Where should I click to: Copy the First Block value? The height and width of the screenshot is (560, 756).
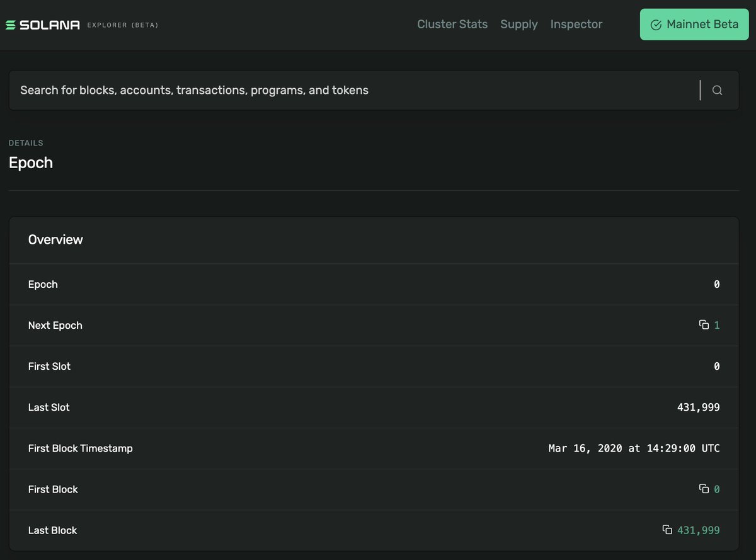pos(704,489)
